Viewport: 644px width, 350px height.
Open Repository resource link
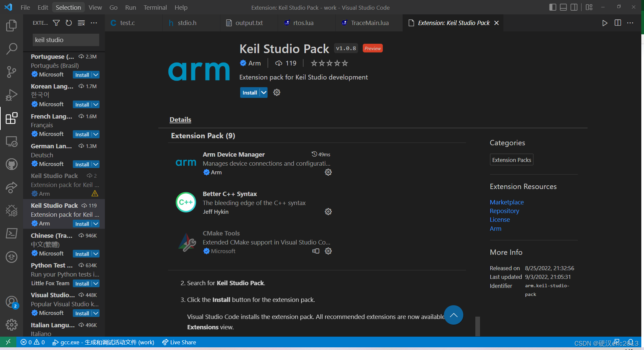(504, 211)
